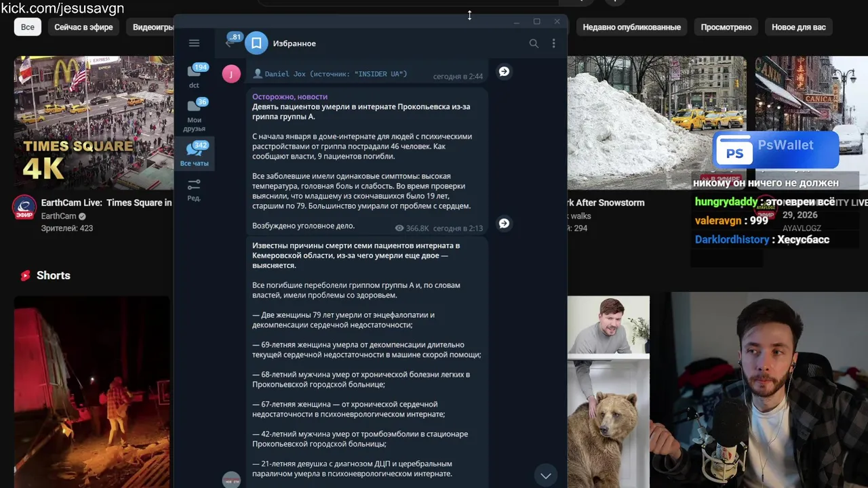Open the Shorts section heading
This screenshot has width=868, height=488.
click(54, 275)
